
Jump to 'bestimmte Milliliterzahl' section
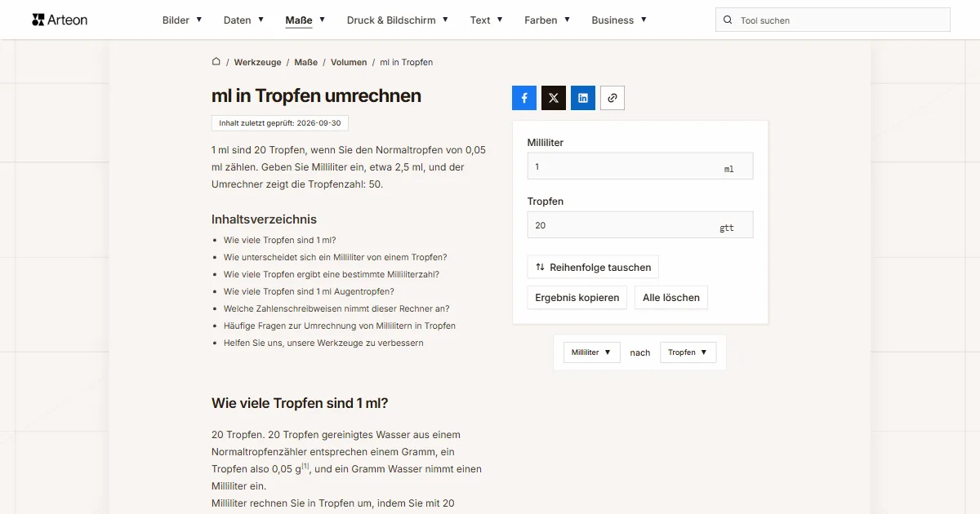[332, 274]
